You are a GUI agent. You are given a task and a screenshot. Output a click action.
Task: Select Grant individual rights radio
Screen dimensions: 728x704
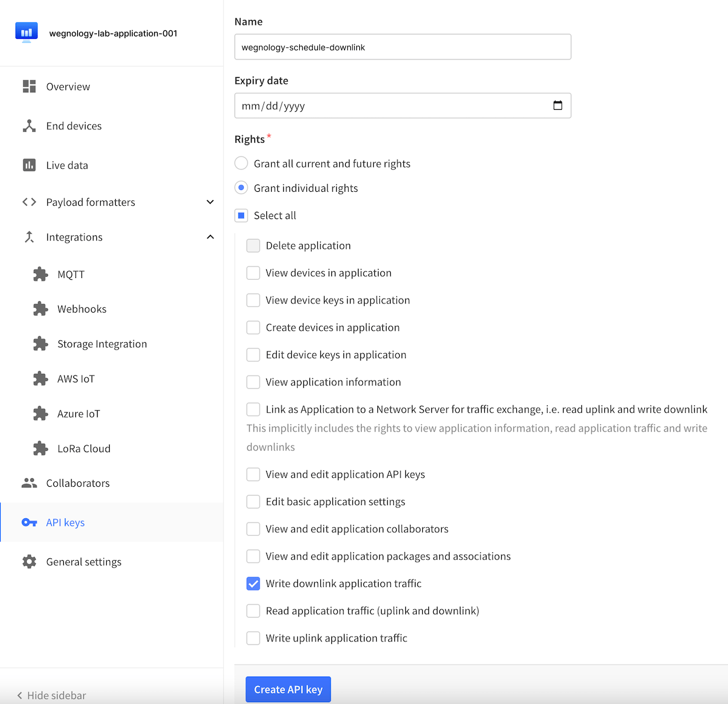pos(241,188)
